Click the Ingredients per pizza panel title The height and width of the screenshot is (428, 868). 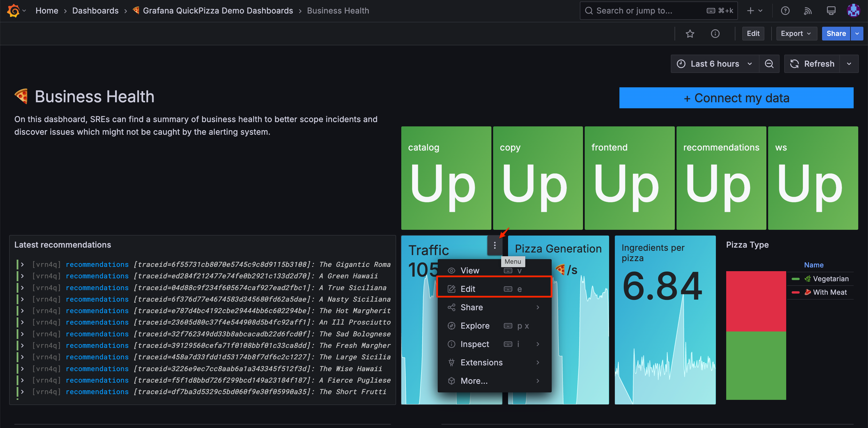click(653, 253)
